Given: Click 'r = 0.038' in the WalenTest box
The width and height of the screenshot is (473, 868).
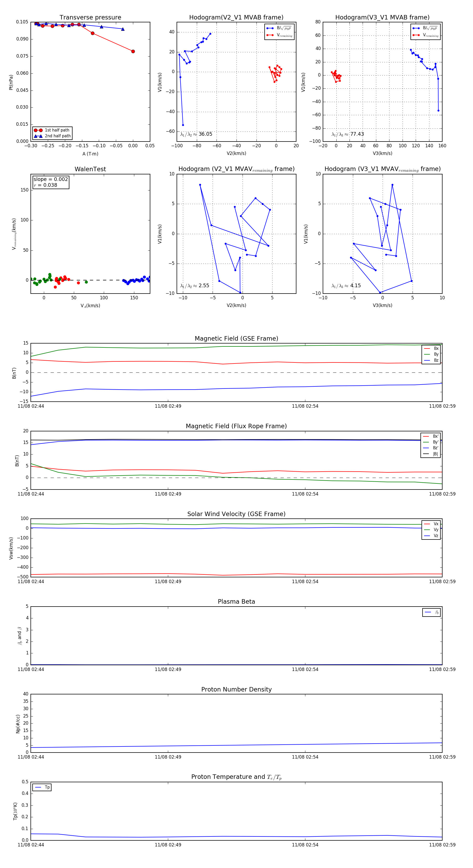Looking at the screenshot, I should (45, 185).
